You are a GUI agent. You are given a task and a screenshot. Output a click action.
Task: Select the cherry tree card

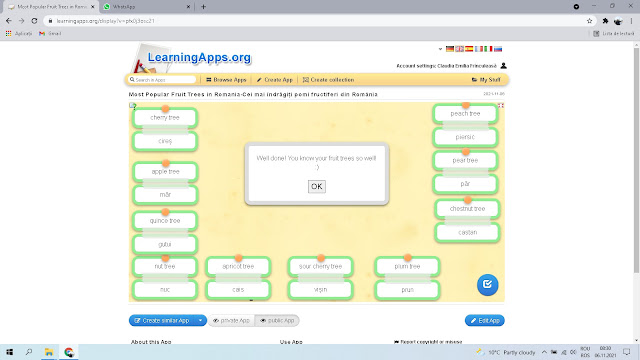pyautogui.click(x=165, y=118)
